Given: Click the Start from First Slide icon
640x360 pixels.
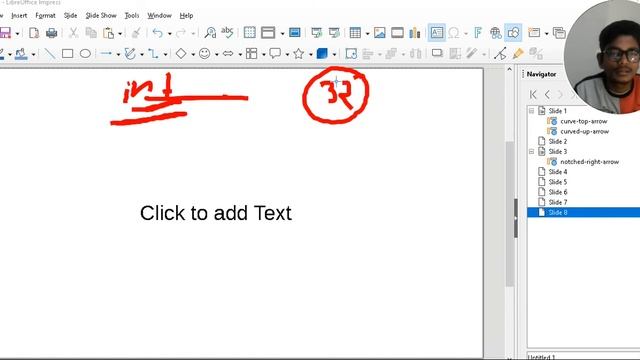Looking at the screenshot, I should [317, 33].
